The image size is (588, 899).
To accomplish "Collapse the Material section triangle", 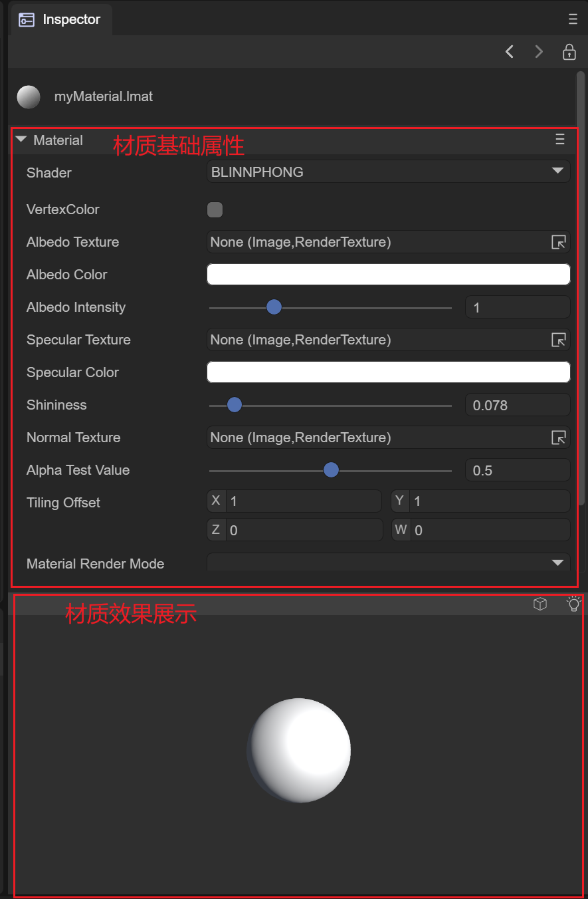I will coord(21,140).
